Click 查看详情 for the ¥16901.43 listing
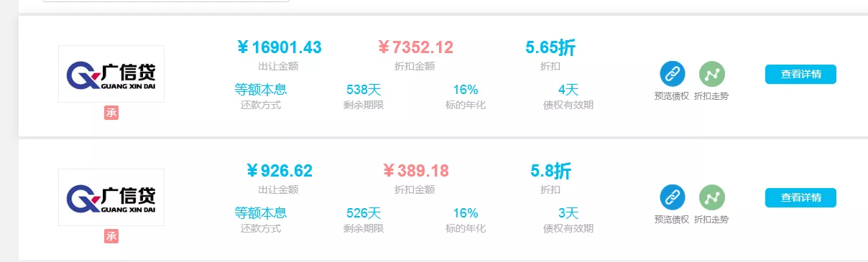868x262 pixels. point(800,74)
